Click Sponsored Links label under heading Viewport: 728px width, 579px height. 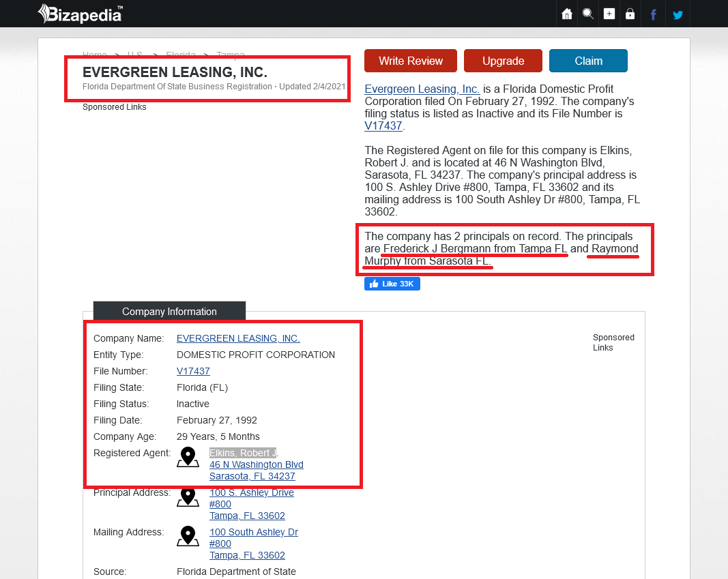click(114, 107)
